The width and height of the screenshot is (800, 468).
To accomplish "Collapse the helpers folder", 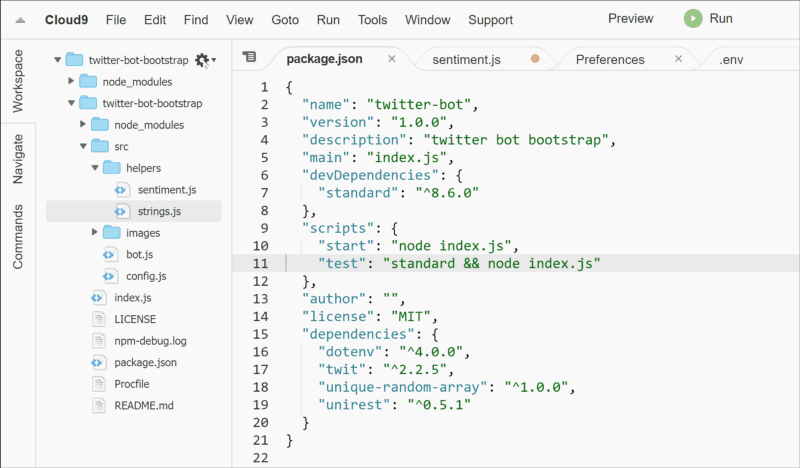I will coord(95,167).
